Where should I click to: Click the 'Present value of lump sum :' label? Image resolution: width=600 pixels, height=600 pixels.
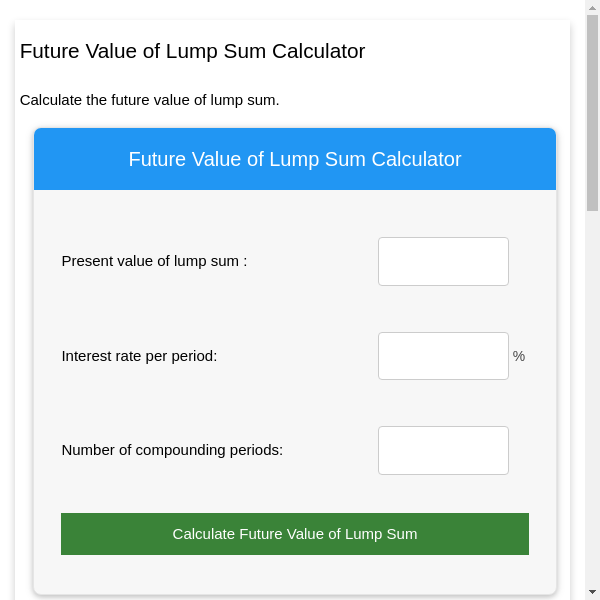coord(154,261)
